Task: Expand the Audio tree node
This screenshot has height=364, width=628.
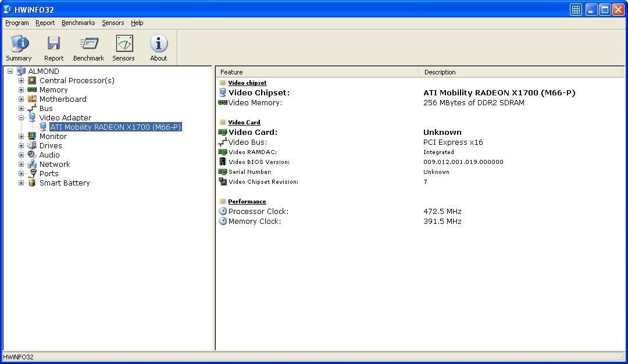Action: pos(22,155)
